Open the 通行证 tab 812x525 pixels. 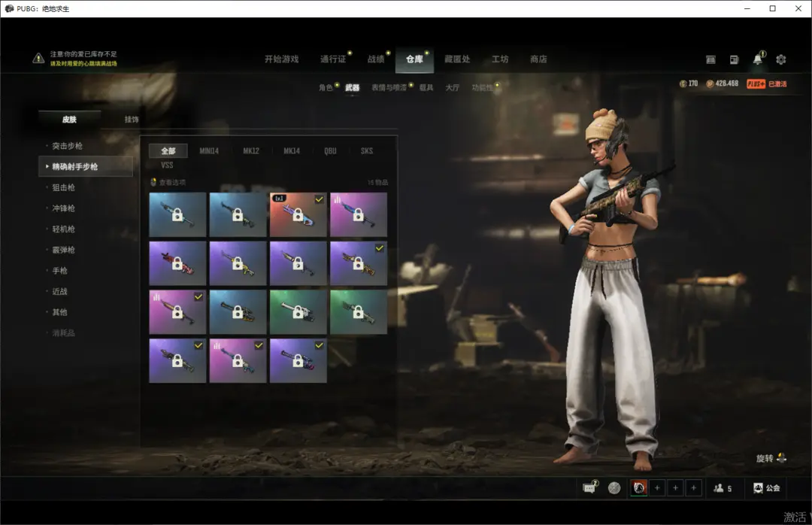pos(333,59)
